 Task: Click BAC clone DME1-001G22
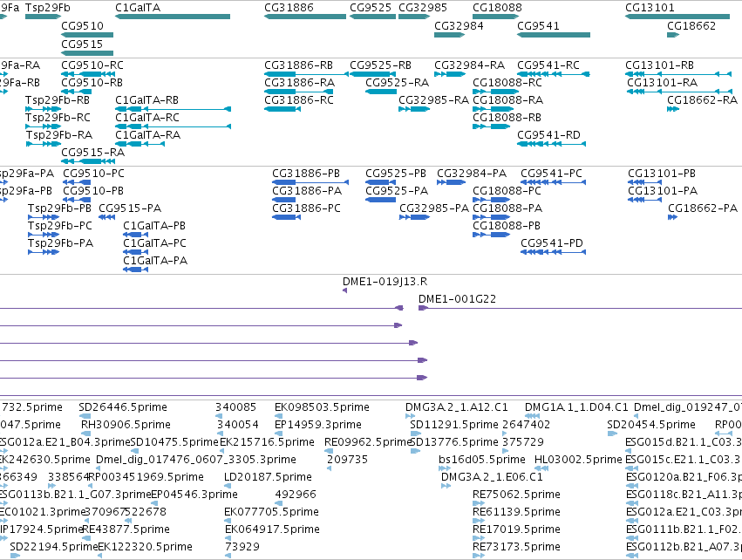(580, 308)
